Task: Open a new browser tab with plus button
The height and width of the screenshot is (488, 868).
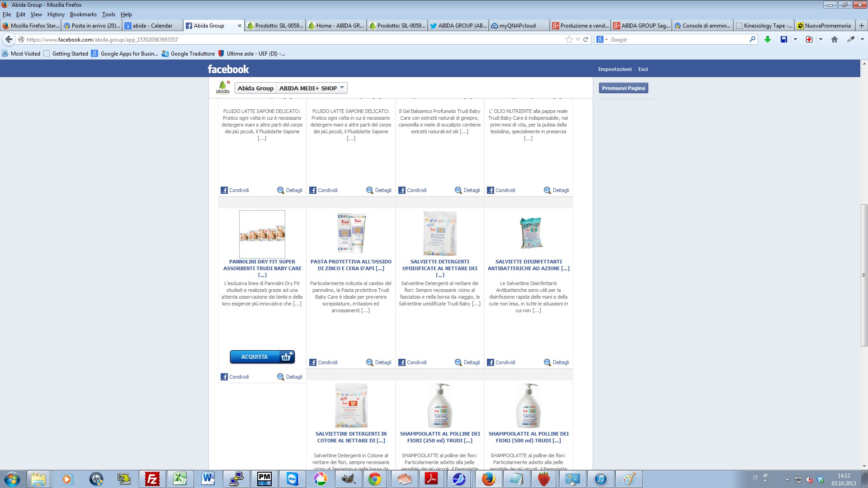Action: tap(861, 26)
